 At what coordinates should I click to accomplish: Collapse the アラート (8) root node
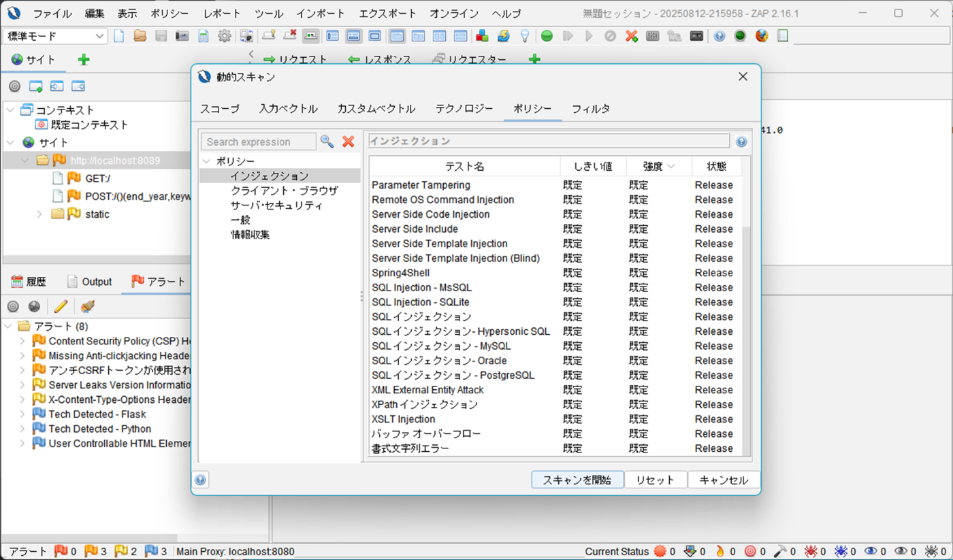8,327
